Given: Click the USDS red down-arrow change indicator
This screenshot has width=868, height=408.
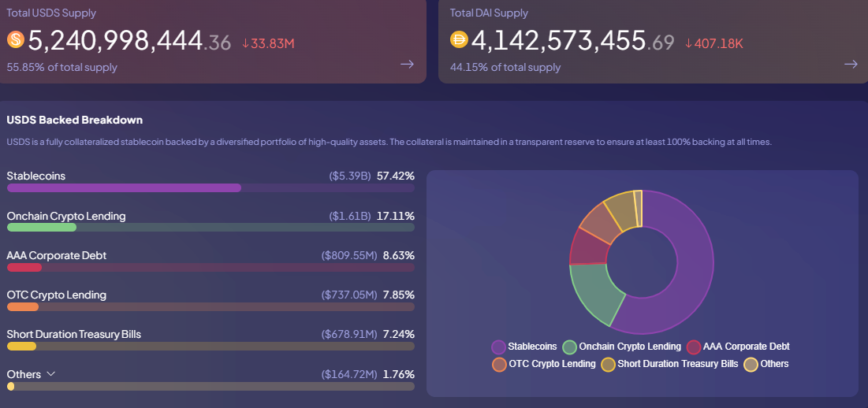Looking at the screenshot, I should [x=245, y=43].
